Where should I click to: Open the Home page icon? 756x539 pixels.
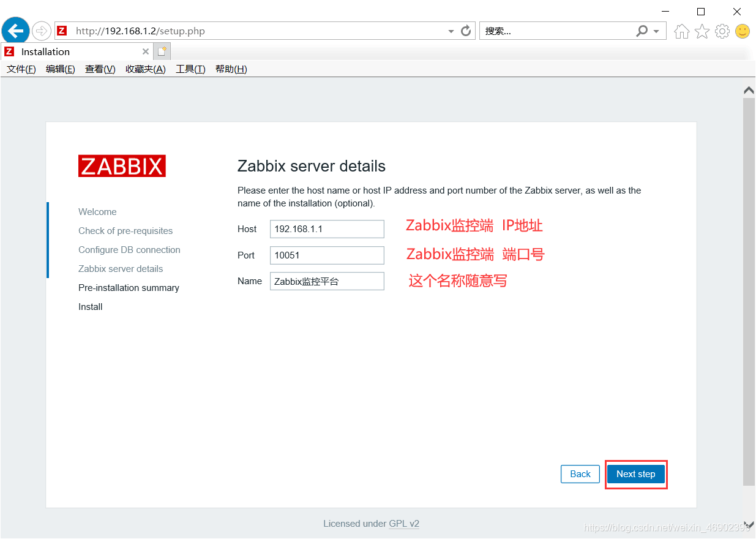click(x=681, y=31)
